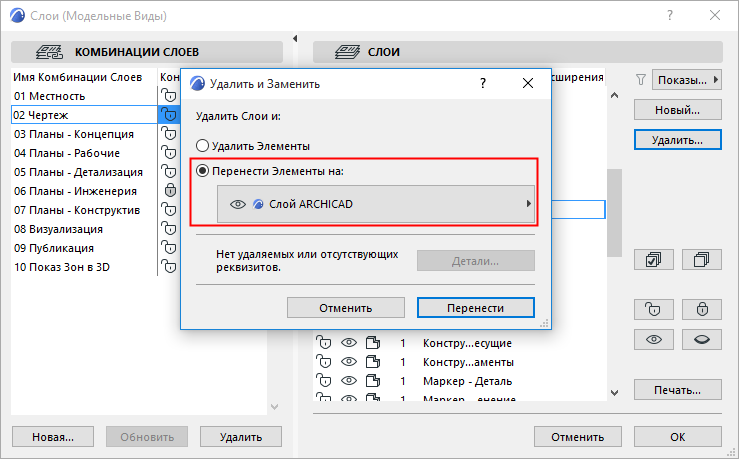The width and height of the screenshot is (739, 459).
Task: Click lock icon of 06 Планы - Инженерия
Action: pyautogui.click(x=170, y=191)
